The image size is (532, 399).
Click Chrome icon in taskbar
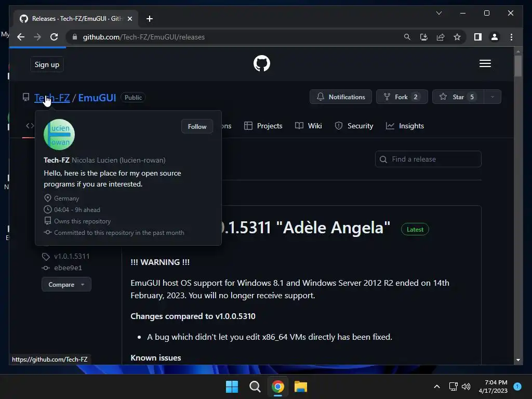click(x=278, y=387)
